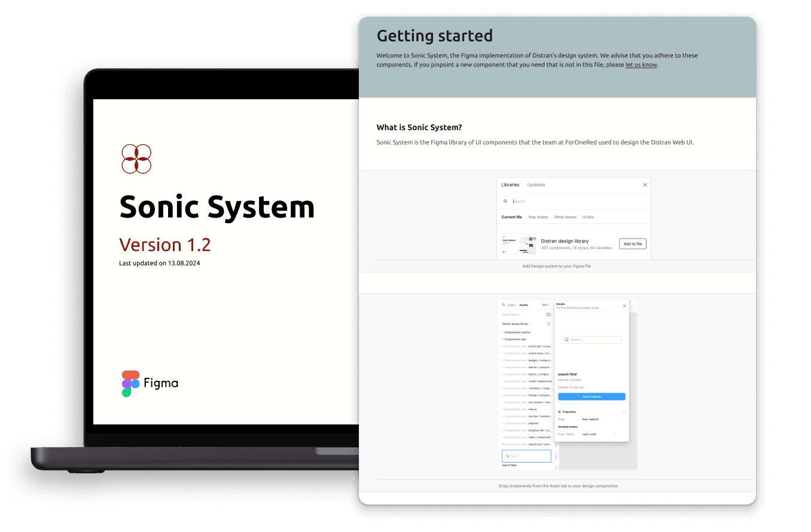Expand the action menu components row
The width and height of the screenshot is (811, 532).
pyautogui.click(x=526, y=353)
